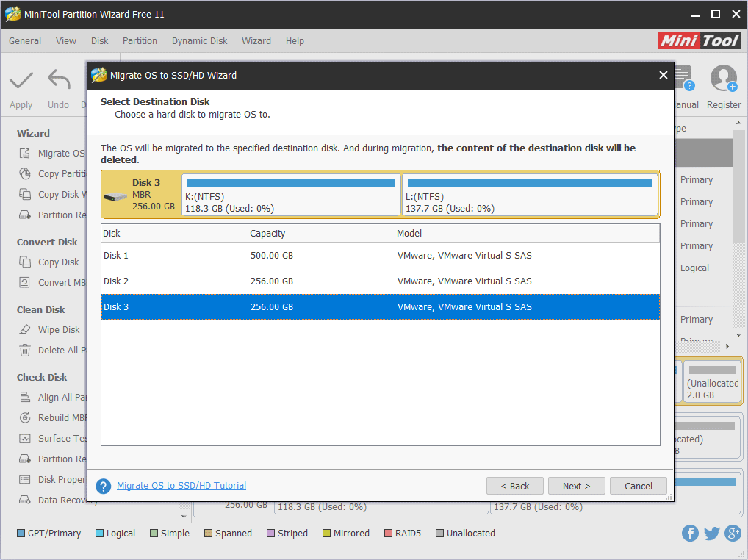
Task: Click Logical legend color swatch
Action: (99, 534)
